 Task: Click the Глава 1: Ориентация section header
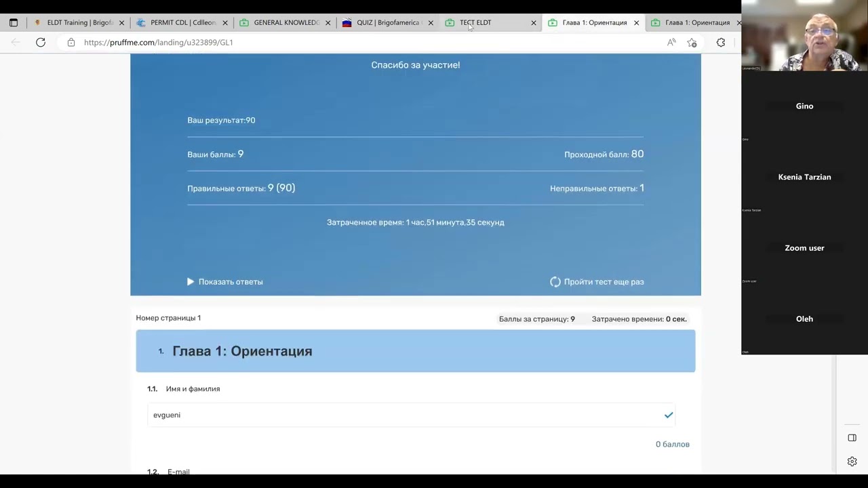click(x=415, y=351)
